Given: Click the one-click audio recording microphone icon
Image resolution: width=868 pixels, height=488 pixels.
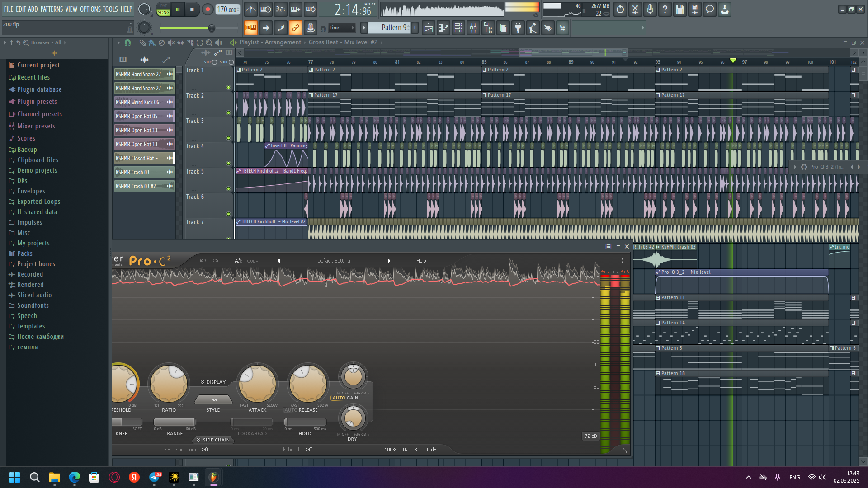Looking at the screenshot, I should 650,9.
